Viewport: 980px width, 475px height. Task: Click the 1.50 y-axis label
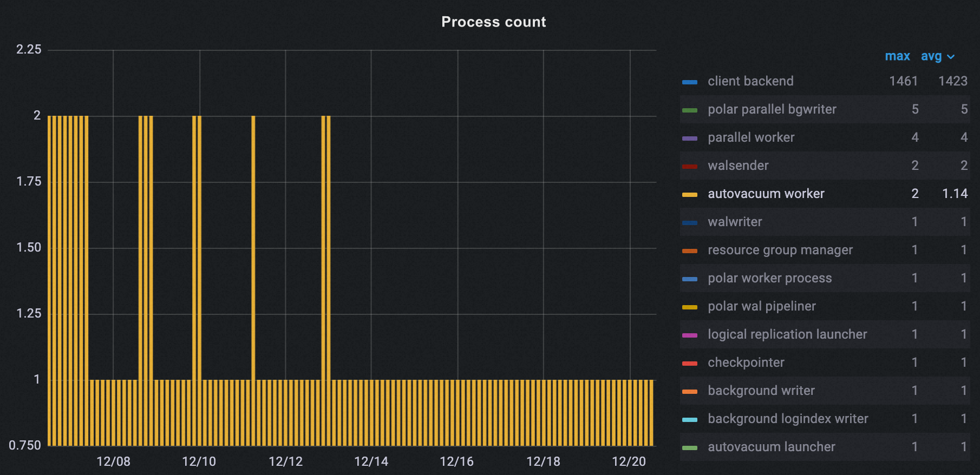point(29,248)
